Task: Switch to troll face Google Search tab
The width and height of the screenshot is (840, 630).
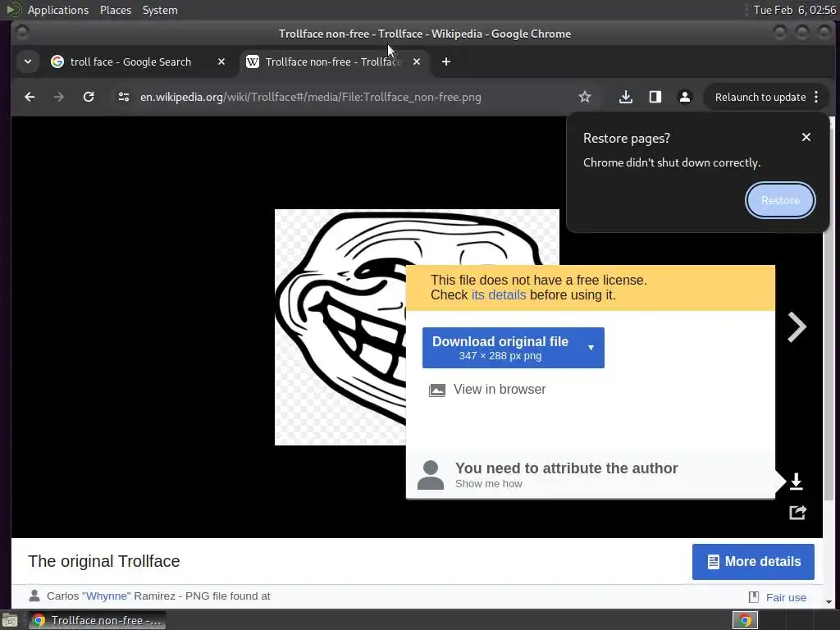Action: 130,62
